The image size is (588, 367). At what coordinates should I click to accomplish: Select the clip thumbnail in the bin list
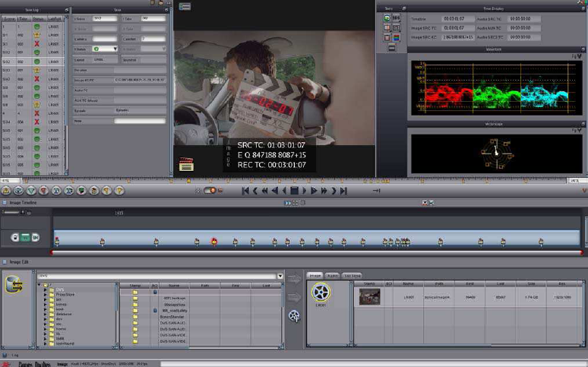369,297
